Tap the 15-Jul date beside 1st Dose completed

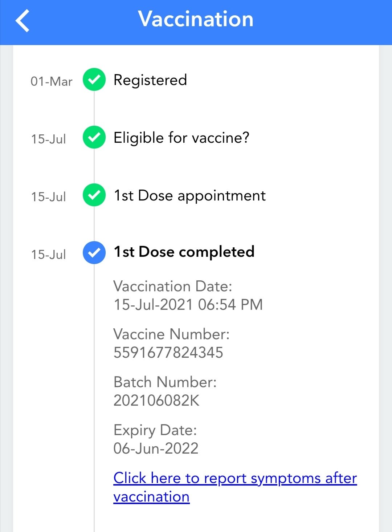coord(49,255)
